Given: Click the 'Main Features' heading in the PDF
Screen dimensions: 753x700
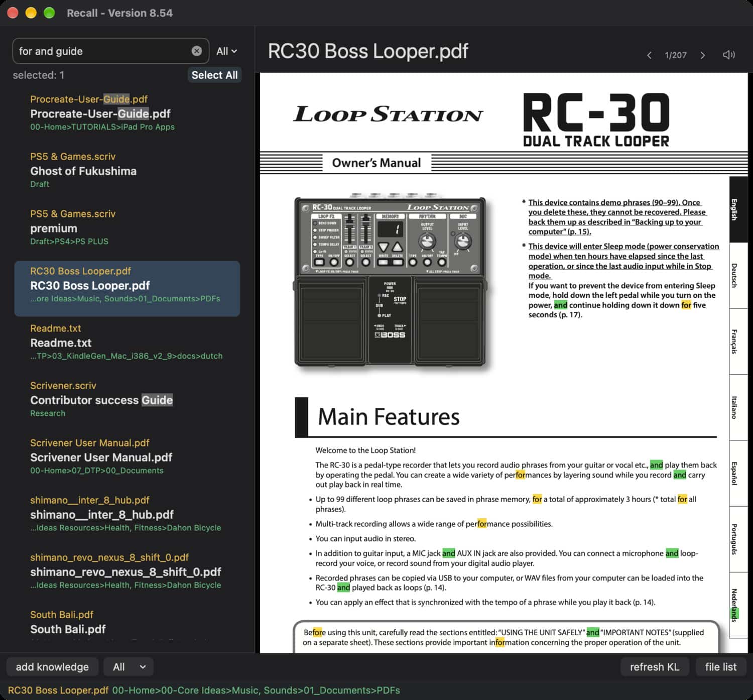Looking at the screenshot, I should (x=389, y=417).
